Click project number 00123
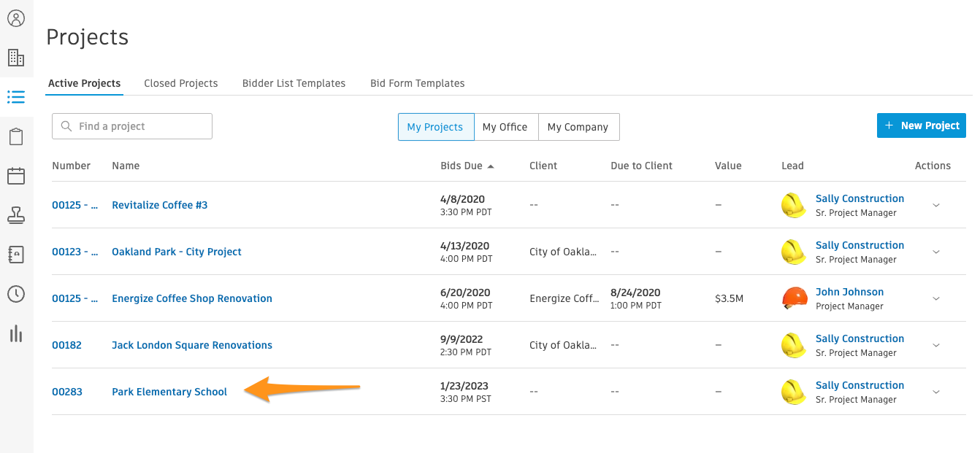 click(75, 252)
